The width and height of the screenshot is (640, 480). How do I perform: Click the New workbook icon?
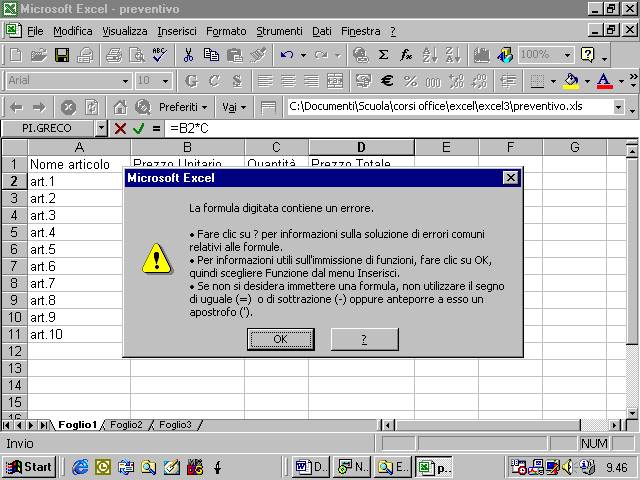[16, 55]
